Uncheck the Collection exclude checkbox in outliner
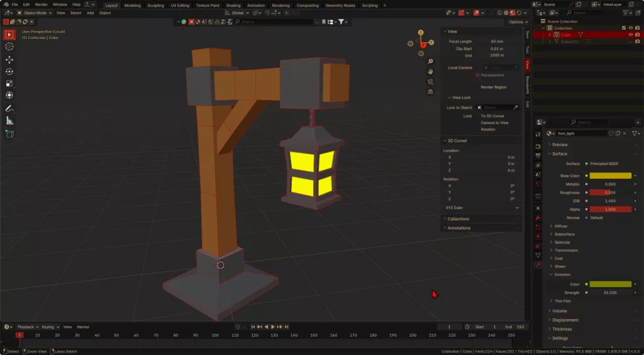 click(x=623, y=28)
